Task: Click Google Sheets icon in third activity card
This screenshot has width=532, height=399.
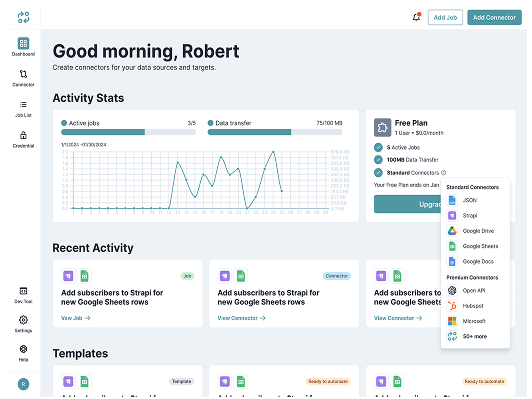Action: (x=397, y=276)
